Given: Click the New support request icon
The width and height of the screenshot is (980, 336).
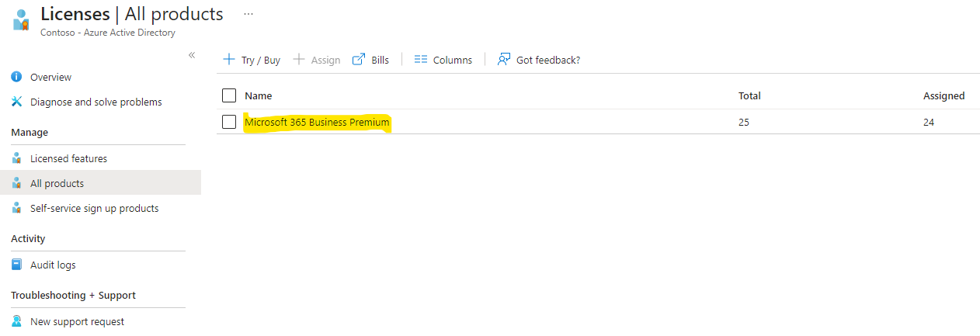Looking at the screenshot, I should 16,321.
